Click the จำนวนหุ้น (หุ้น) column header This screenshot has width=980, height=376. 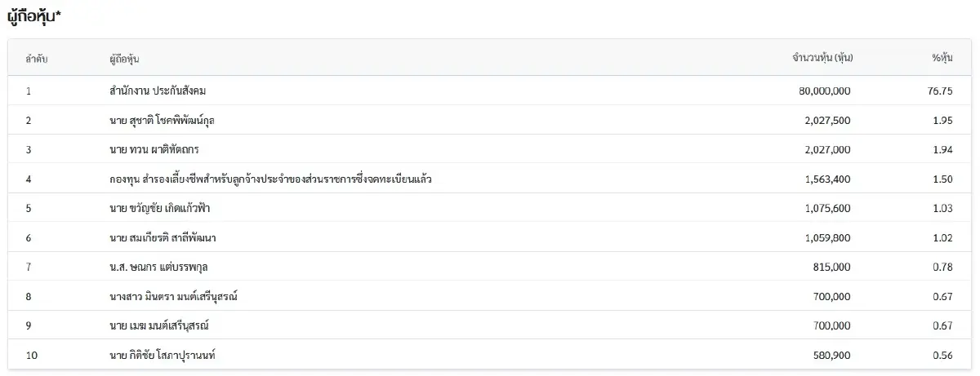point(822,58)
